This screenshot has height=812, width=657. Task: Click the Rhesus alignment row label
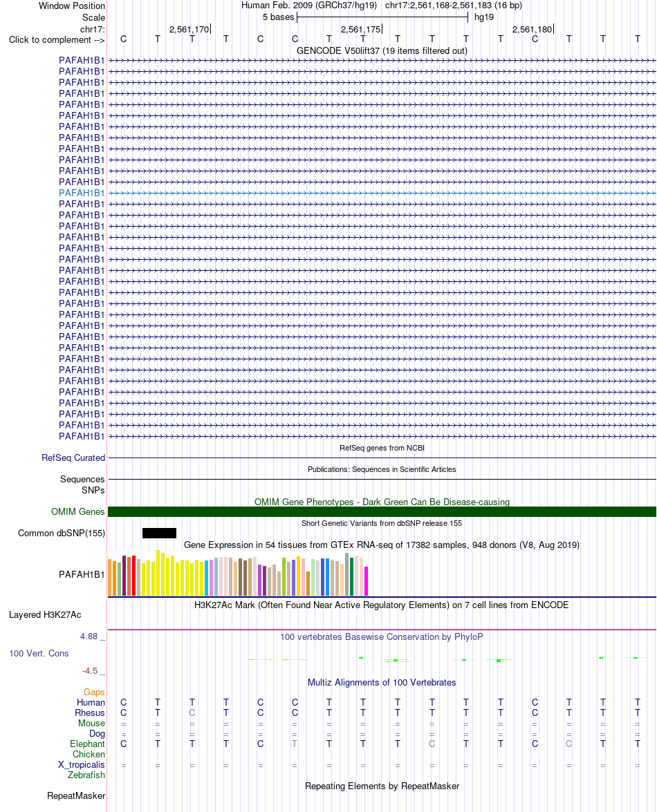(90, 713)
